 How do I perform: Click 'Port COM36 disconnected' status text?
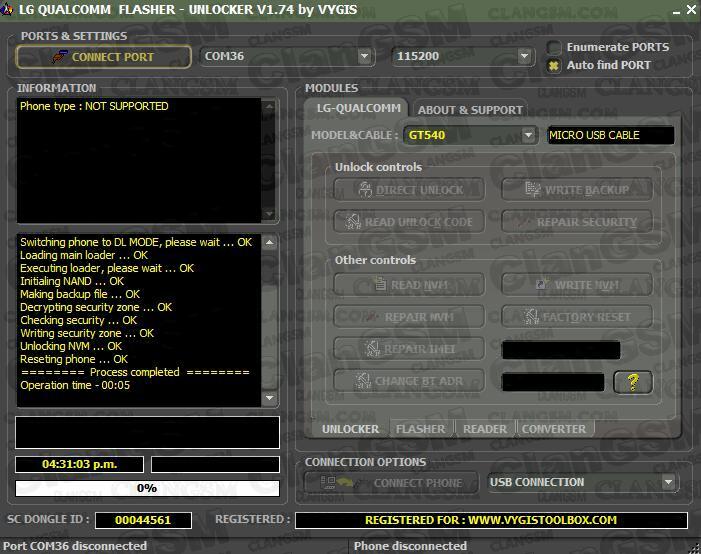[75, 546]
